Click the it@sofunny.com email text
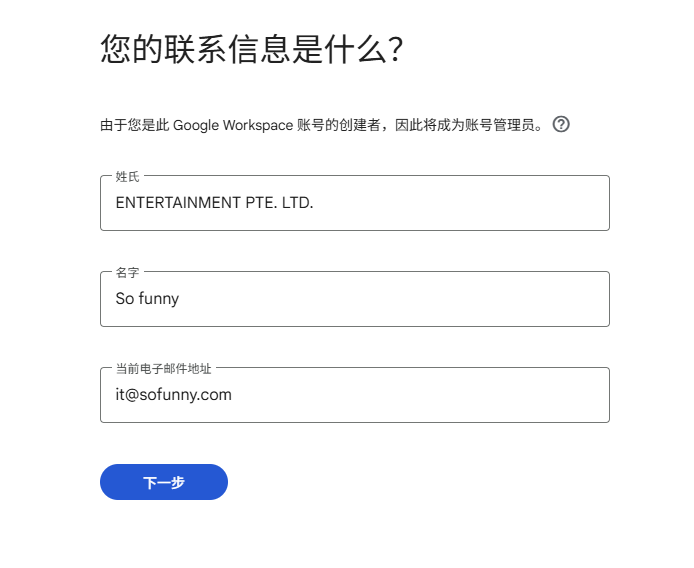This screenshot has height=568, width=694. (173, 395)
